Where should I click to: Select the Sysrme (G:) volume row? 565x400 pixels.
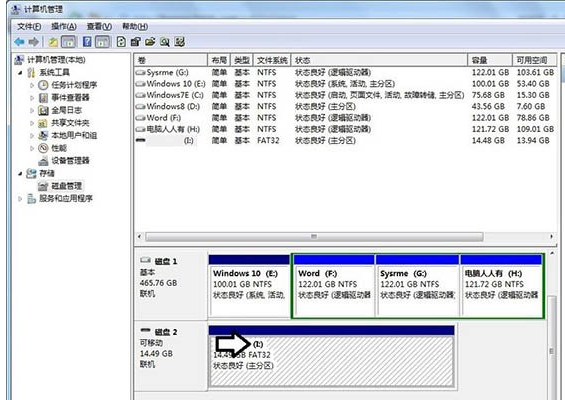(345, 72)
